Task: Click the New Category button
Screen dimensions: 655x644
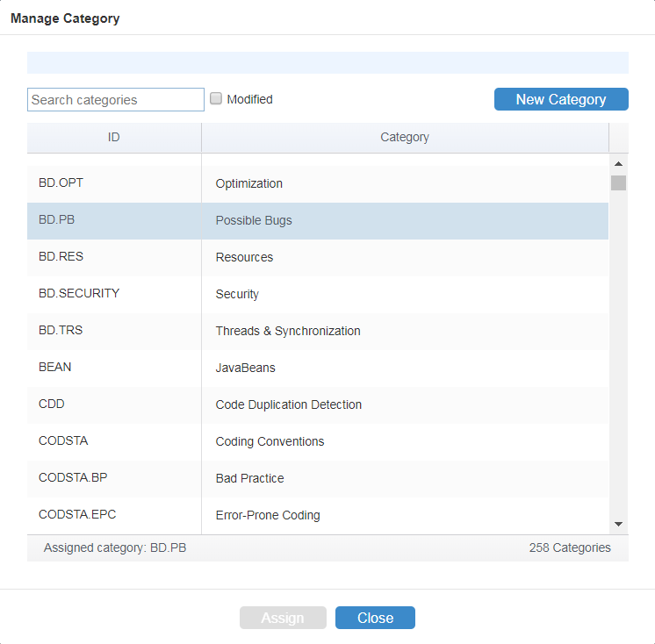Action: (x=561, y=99)
